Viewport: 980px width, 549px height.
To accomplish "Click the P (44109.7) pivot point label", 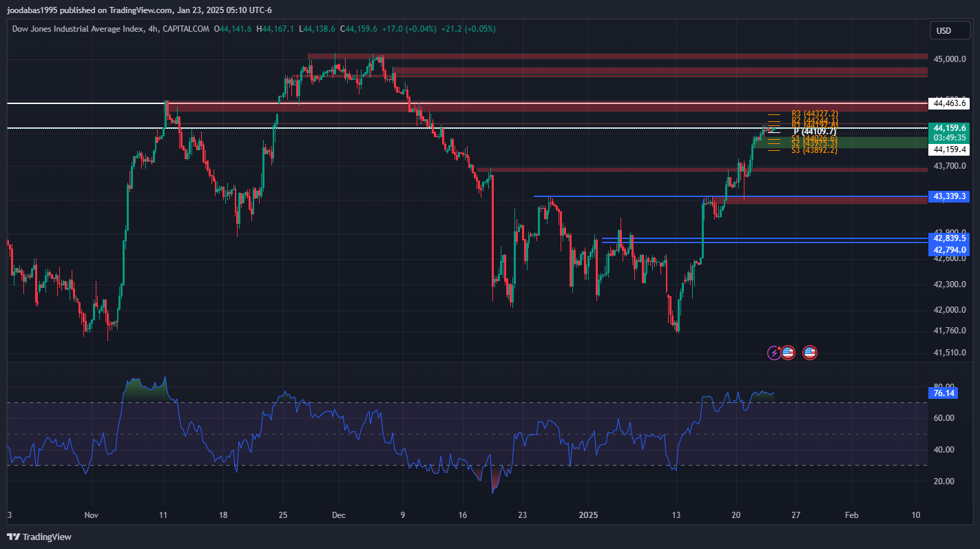I will pyautogui.click(x=814, y=131).
